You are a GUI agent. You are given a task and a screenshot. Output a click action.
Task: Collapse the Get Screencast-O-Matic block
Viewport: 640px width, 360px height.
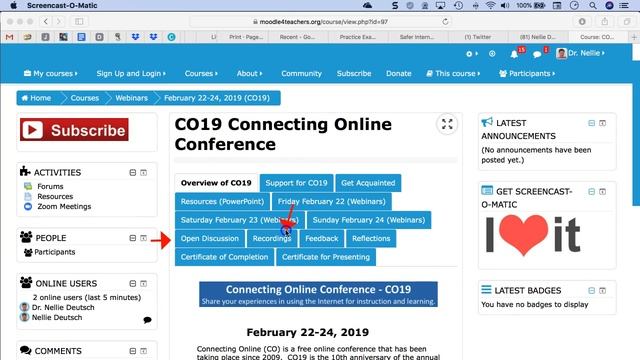[591, 191]
